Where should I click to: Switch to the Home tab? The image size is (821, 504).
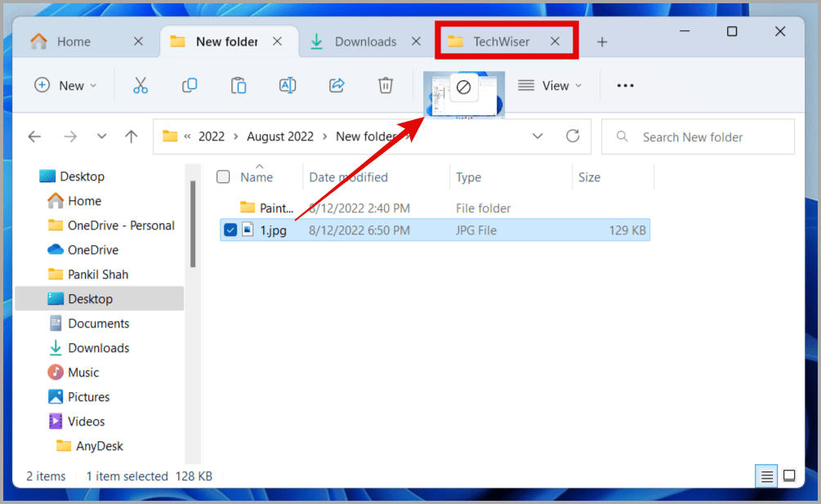[74, 42]
